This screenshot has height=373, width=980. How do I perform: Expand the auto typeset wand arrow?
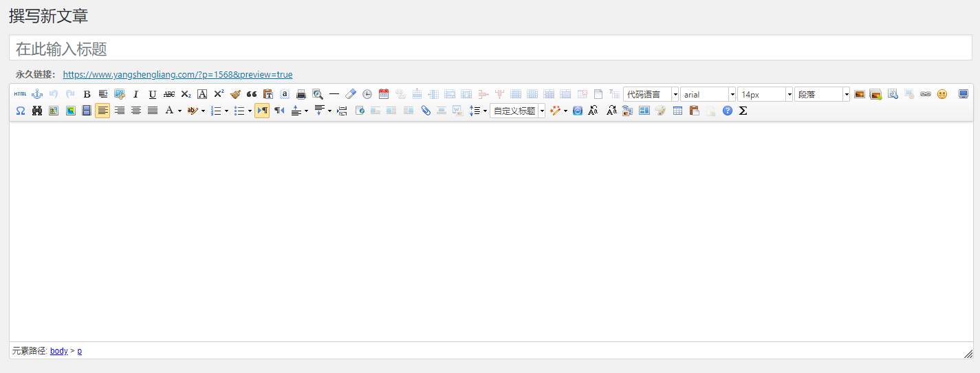coord(565,111)
